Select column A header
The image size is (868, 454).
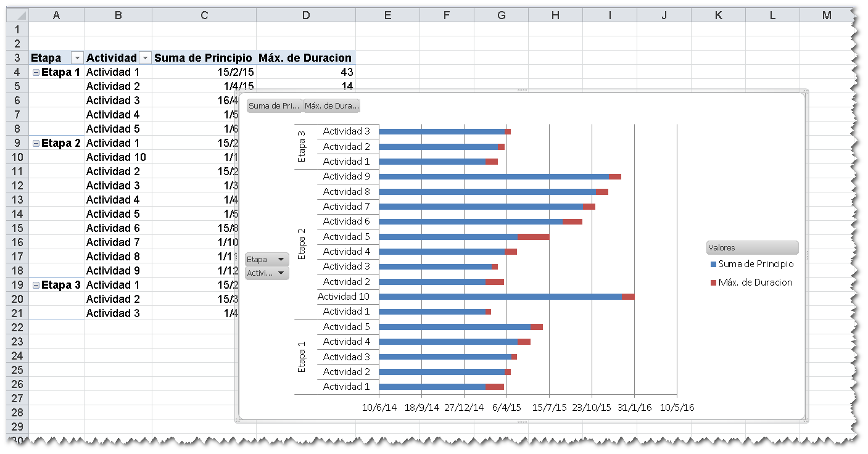pyautogui.click(x=56, y=15)
